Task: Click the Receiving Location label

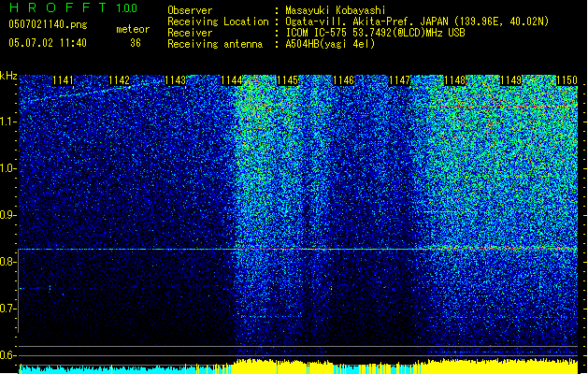Action: coord(218,22)
